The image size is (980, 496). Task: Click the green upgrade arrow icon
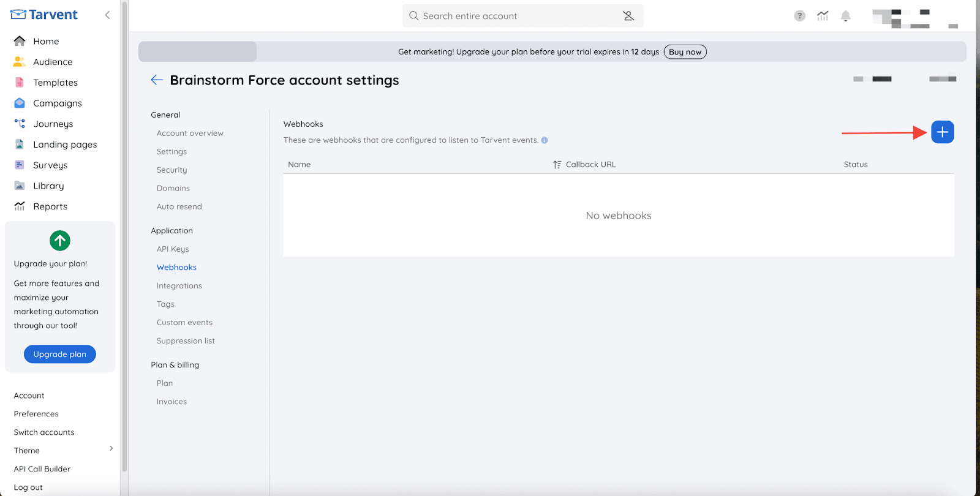[x=60, y=241]
